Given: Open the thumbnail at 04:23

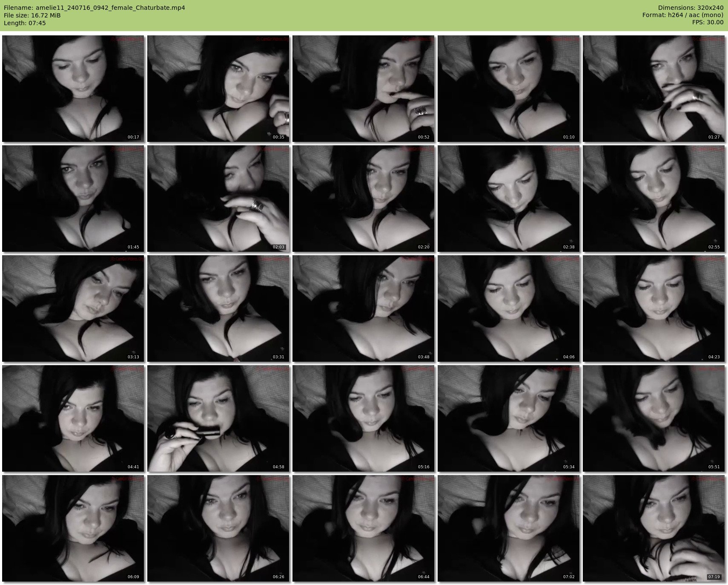Looking at the screenshot, I should (x=654, y=308).
